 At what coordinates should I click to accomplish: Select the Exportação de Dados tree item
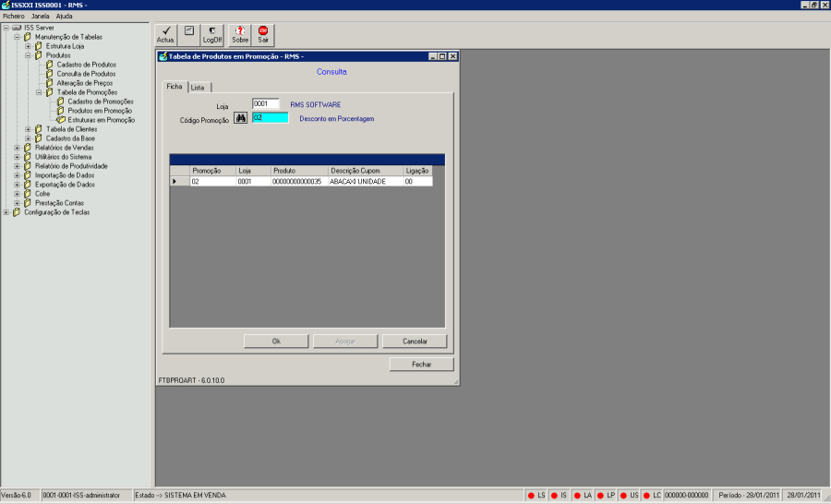(65, 185)
